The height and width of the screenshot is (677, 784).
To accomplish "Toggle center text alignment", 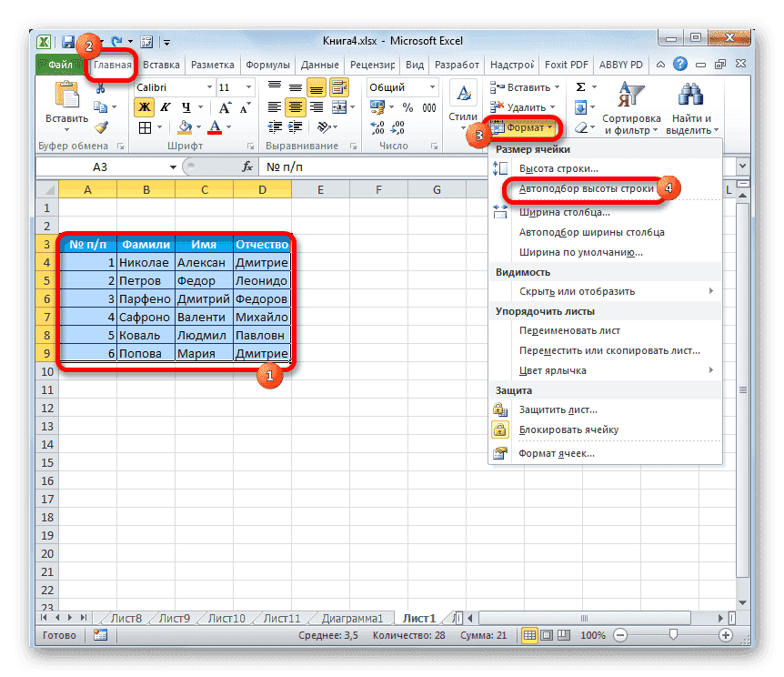I will click(x=295, y=106).
